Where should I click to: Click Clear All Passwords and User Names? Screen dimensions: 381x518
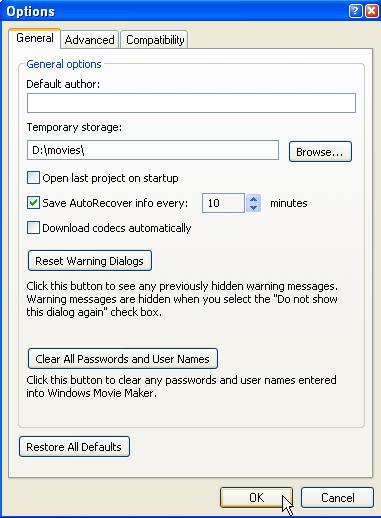[123, 359]
